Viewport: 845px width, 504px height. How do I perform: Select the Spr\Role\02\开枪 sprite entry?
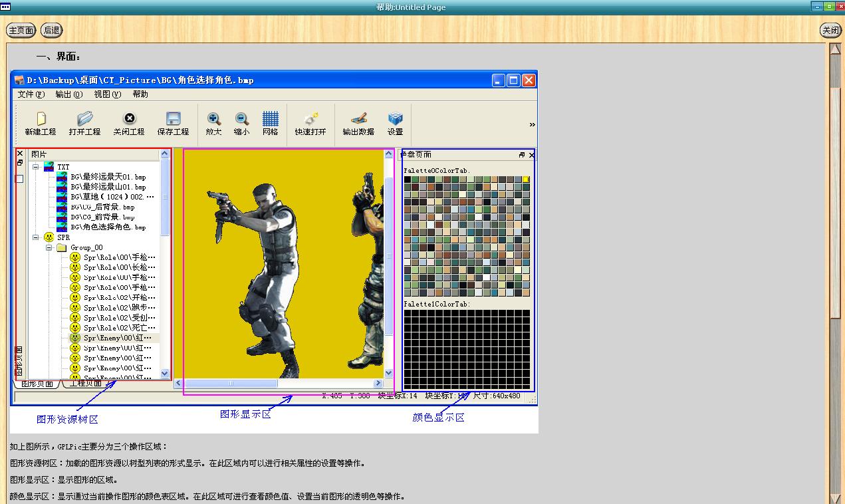[120, 297]
